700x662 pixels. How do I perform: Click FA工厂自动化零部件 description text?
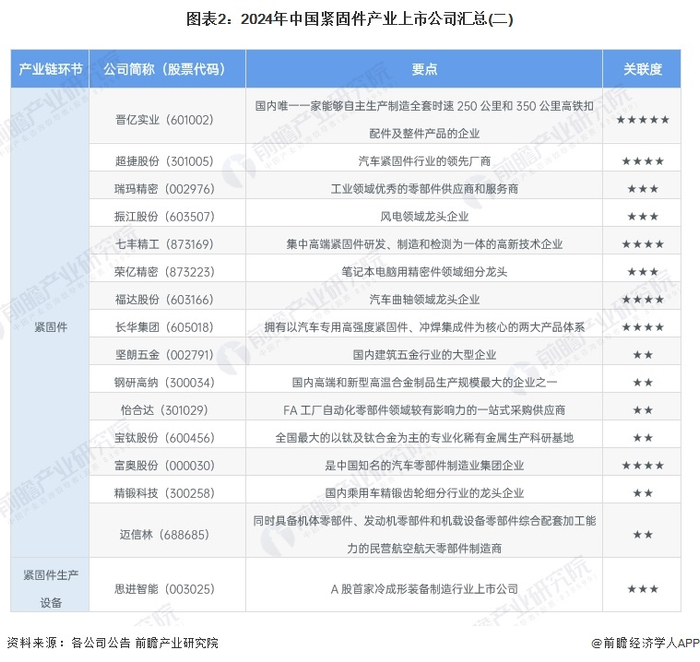click(424, 410)
